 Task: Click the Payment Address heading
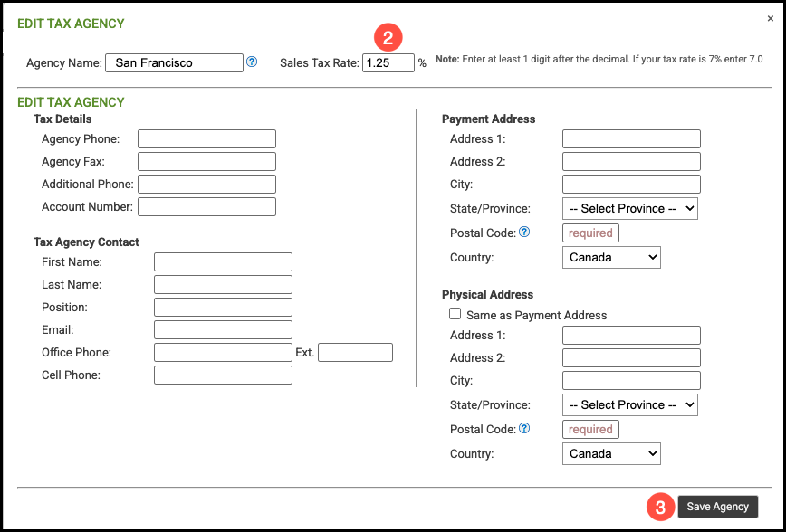[489, 119]
